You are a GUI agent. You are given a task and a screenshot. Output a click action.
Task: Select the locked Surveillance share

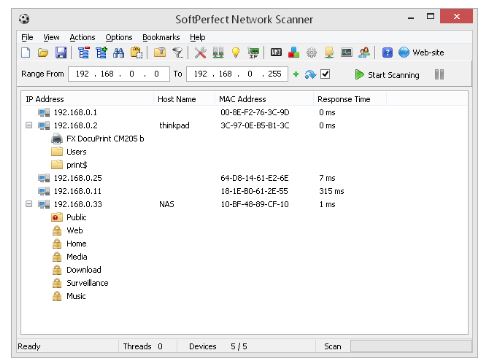(80, 283)
